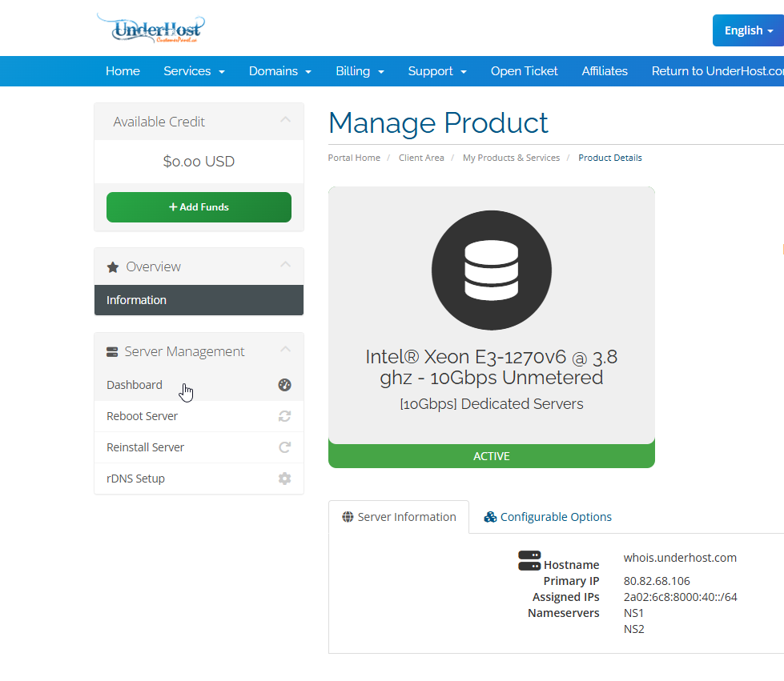
Task: Click the globe icon on Server Information tab
Action: pos(348,517)
